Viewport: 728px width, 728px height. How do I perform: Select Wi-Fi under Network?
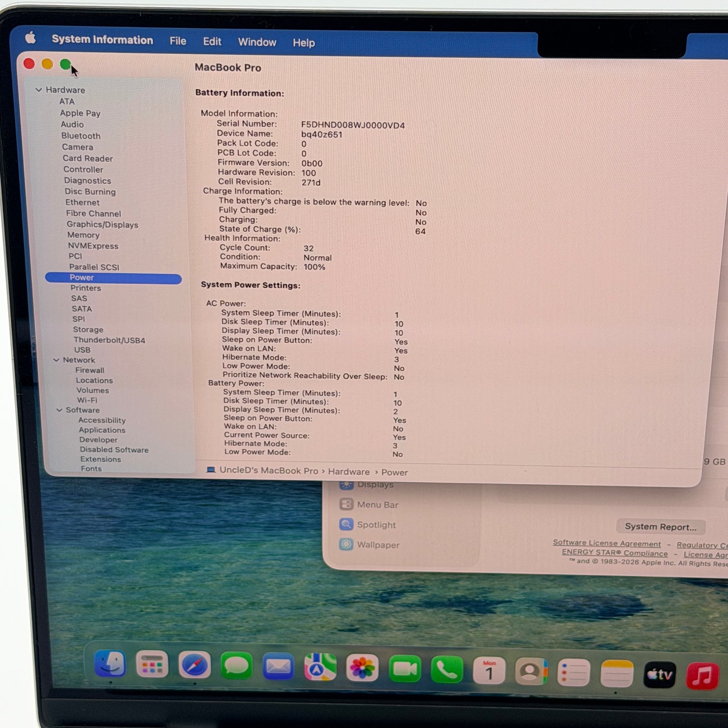pyautogui.click(x=87, y=400)
